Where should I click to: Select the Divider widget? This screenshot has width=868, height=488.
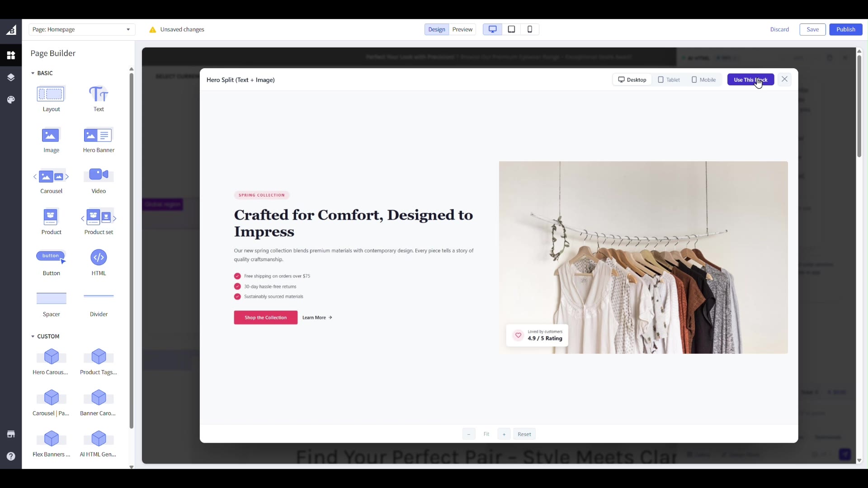coord(99,304)
